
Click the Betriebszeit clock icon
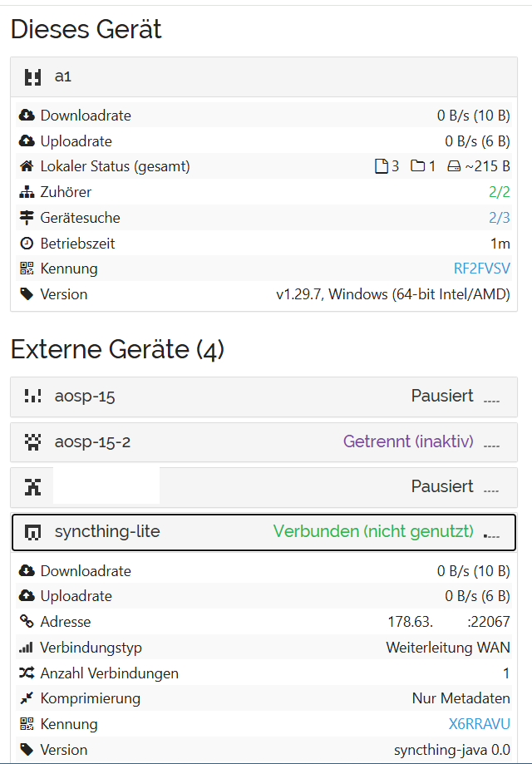[x=27, y=243]
